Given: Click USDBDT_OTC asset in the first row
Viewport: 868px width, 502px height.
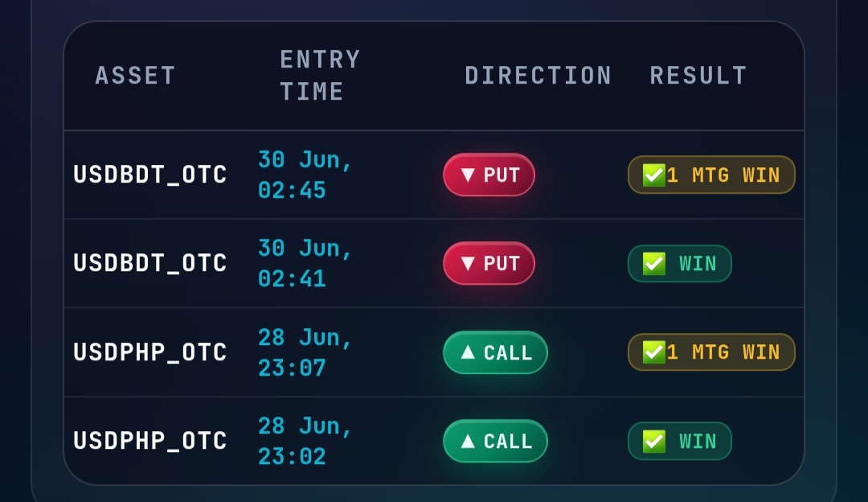Looking at the screenshot, I should 150,175.
